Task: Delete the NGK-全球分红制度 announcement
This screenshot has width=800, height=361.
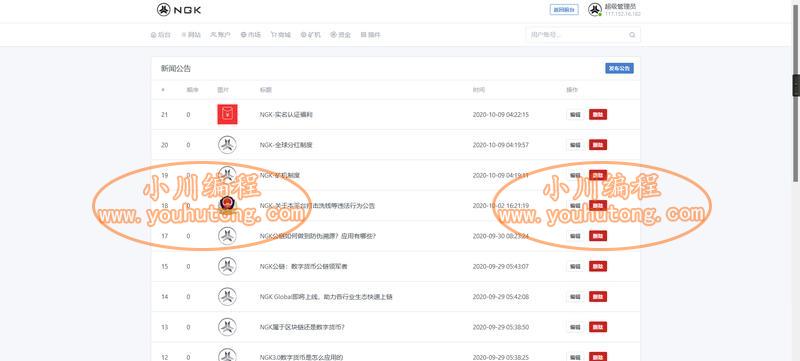Action: (x=598, y=145)
